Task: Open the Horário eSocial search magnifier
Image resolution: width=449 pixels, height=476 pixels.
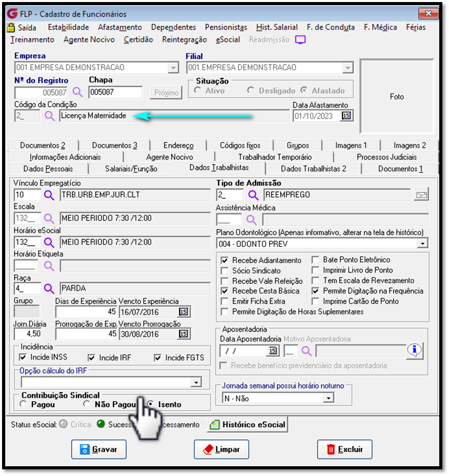Action: click(49, 242)
